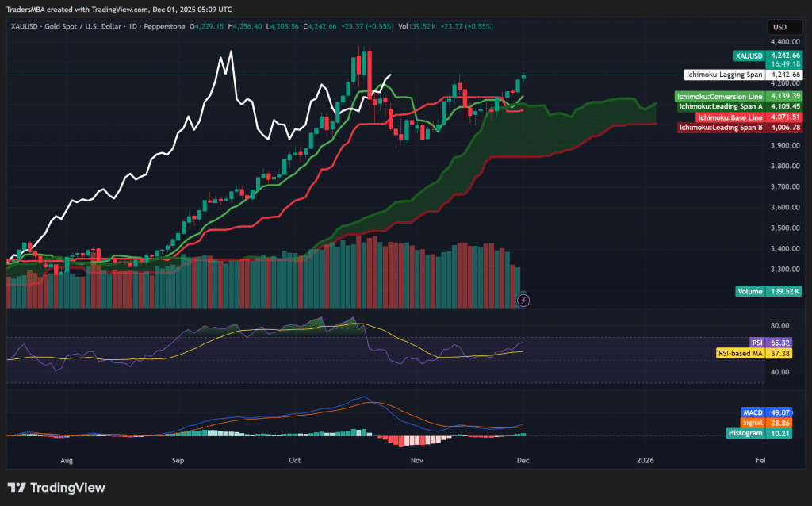
Task: Click the Histogram value label
Action: point(745,433)
